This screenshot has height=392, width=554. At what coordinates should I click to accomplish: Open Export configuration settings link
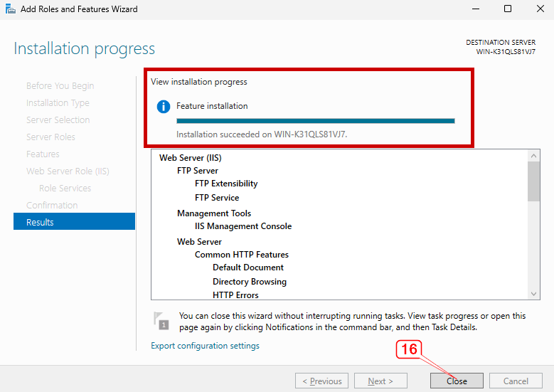(x=205, y=346)
